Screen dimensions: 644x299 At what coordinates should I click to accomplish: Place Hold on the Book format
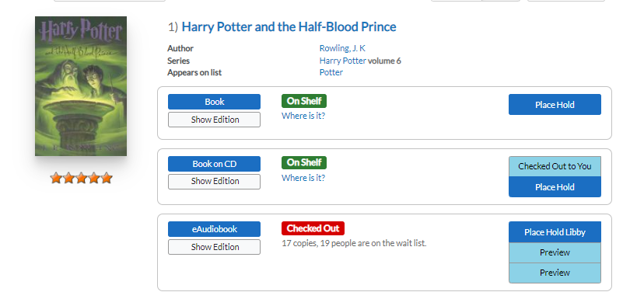click(555, 105)
